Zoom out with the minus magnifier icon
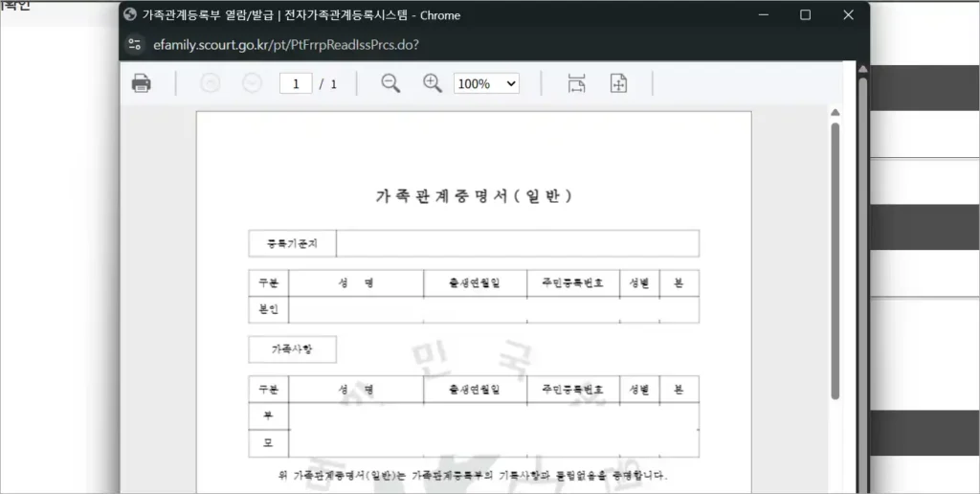The image size is (980, 494). (390, 83)
